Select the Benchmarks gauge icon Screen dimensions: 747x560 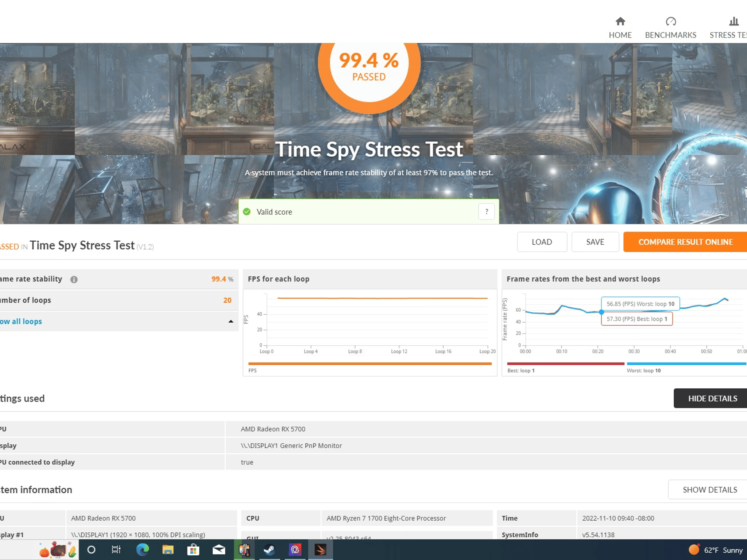[670, 22]
